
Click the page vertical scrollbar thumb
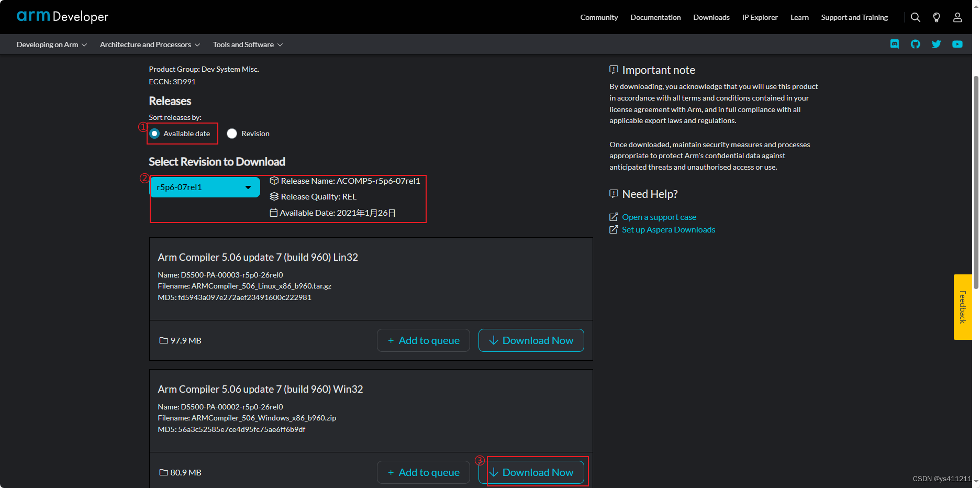click(x=976, y=182)
